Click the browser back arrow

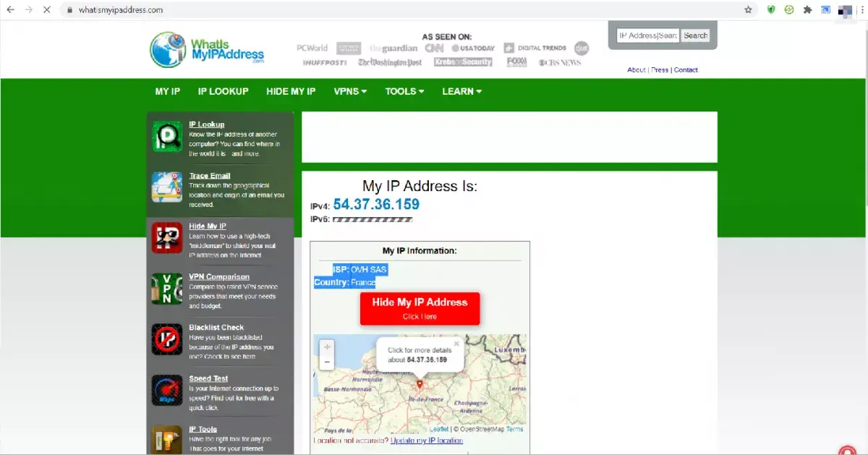tap(10, 10)
